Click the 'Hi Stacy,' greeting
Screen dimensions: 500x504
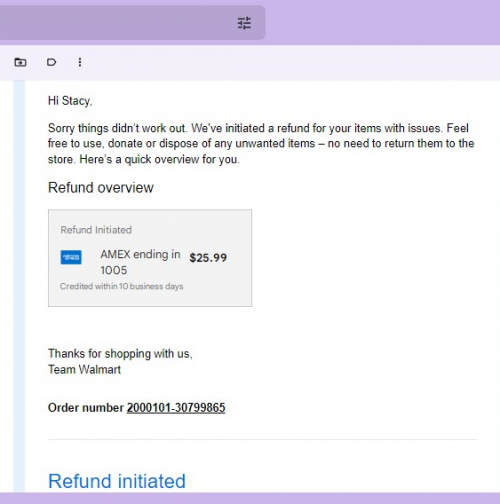coord(70,101)
